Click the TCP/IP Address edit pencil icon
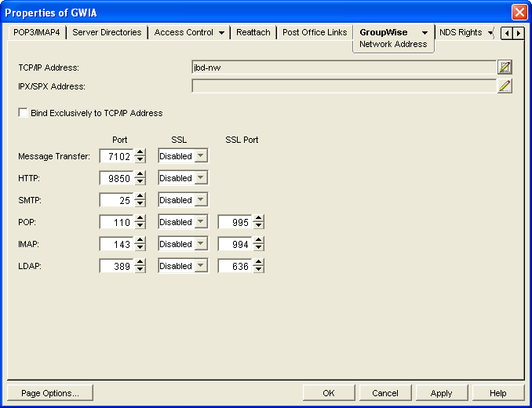 coord(505,67)
